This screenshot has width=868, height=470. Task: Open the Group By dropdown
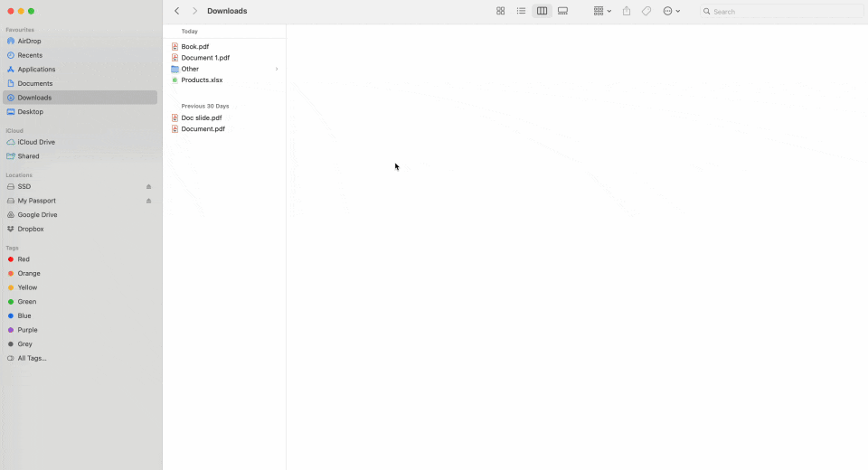click(602, 11)
